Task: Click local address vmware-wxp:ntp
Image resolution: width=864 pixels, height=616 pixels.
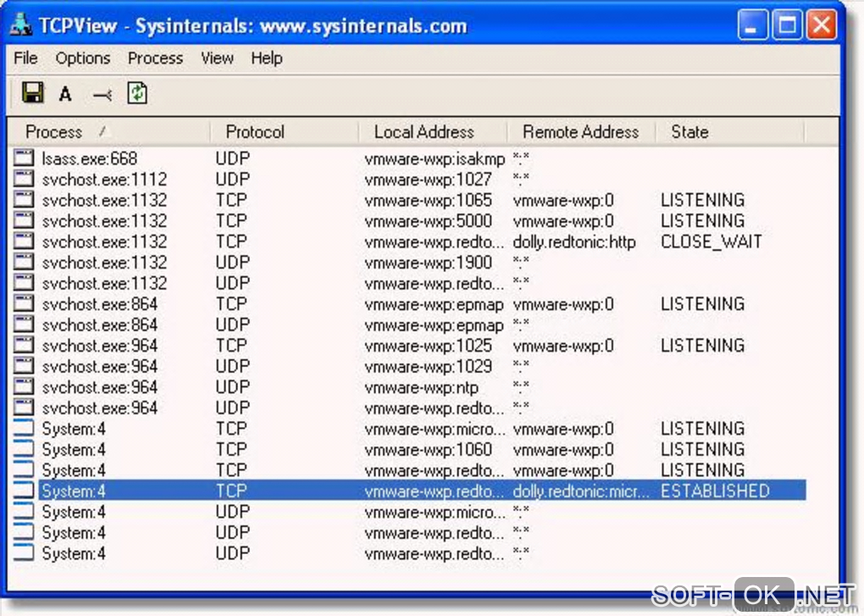Action: click(422, 387)
